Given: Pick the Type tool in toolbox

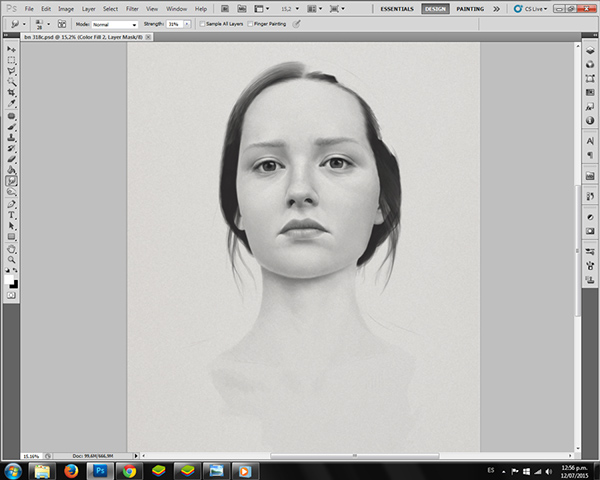Looking at the screenshot, I should click(x=11, y=214).
